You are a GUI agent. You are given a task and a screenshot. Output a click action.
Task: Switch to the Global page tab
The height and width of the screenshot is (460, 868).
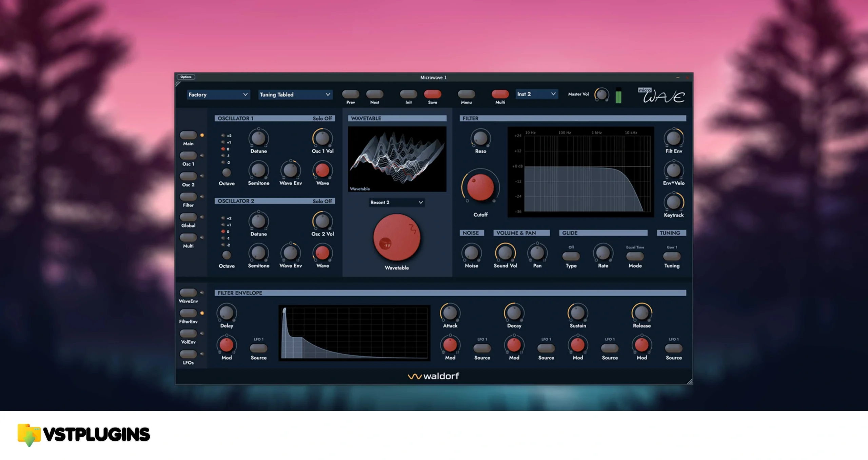click(x=188, y=217)
